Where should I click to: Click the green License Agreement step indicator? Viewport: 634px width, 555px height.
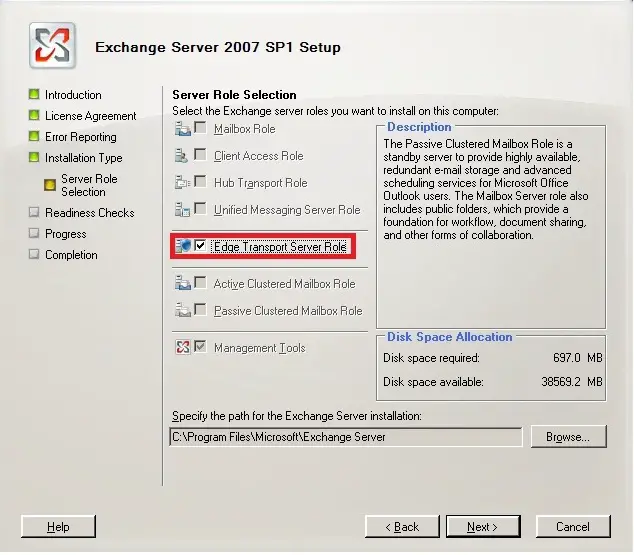pos(34,115)
